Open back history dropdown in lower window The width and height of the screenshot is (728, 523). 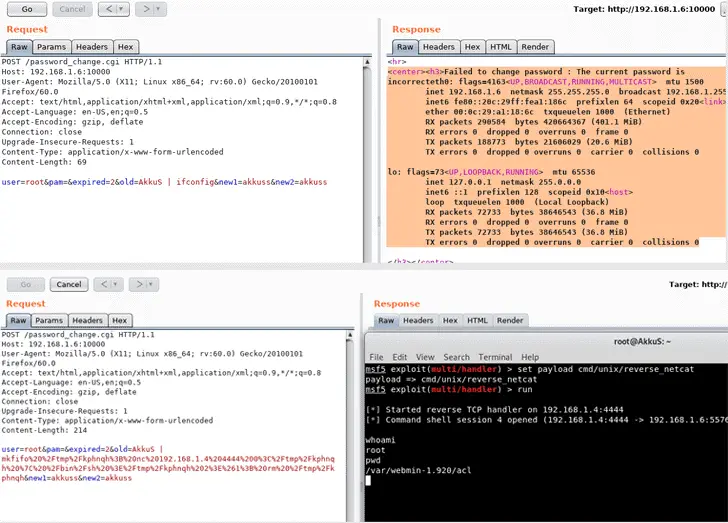(116, 284)
